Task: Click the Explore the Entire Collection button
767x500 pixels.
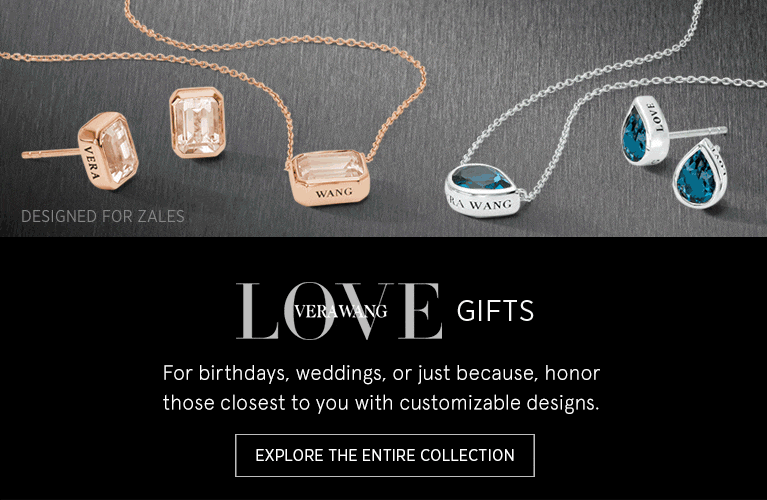Action: 384,455
